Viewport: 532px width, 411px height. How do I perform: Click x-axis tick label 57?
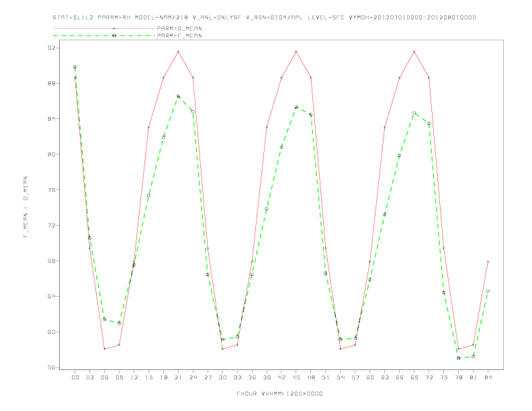tap(355, 377)
